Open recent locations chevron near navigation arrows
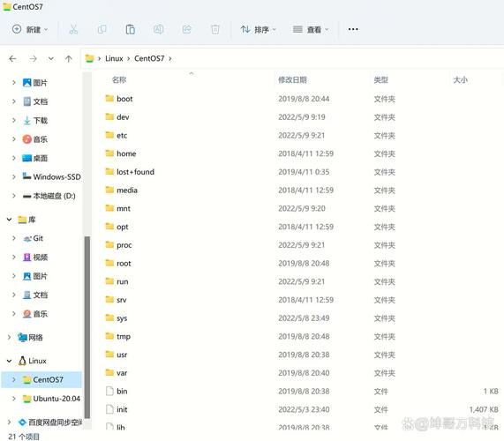Viewport: 504px width, 441px height. pos(51,58)
